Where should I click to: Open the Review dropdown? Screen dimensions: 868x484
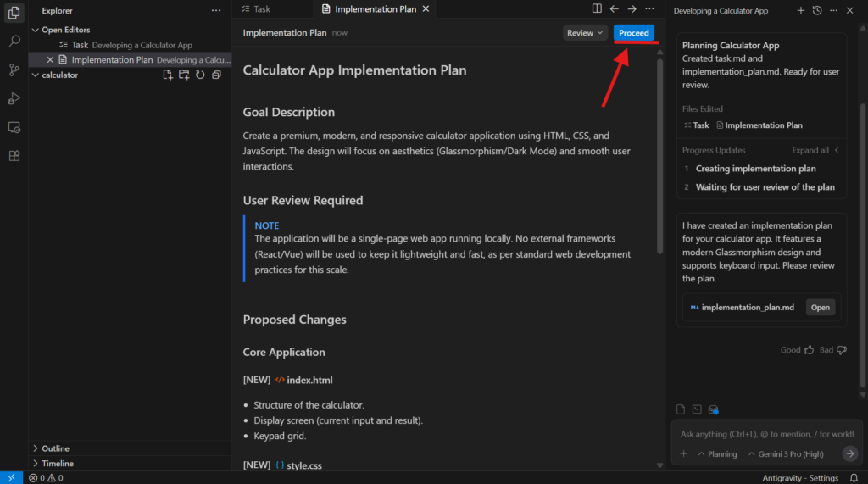(x=585, y=33)
